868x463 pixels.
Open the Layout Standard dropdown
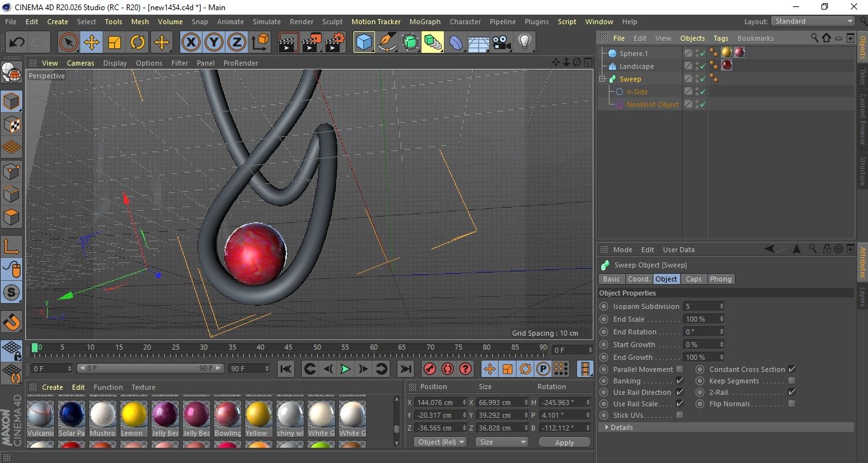pyautogui.click(x=813, y=21)
